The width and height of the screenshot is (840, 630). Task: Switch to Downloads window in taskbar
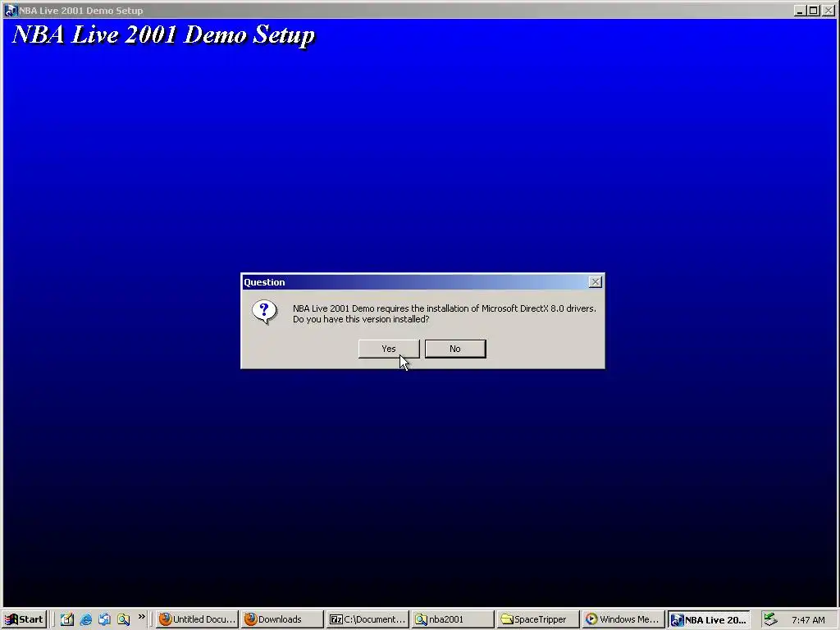(x=282, y=619)
